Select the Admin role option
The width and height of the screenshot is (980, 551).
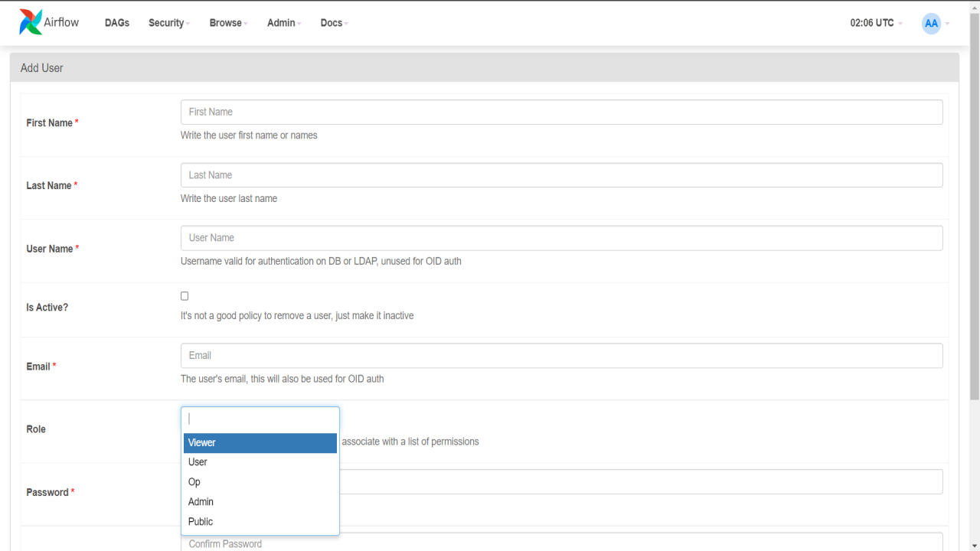[x=260, y=502]
